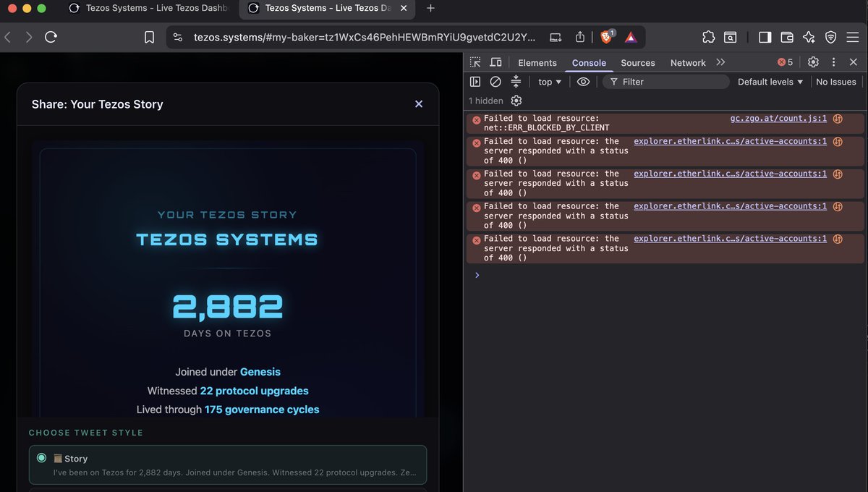Click the source icon beside gc.zgo.at/count.js:1

tap(838, 119)
